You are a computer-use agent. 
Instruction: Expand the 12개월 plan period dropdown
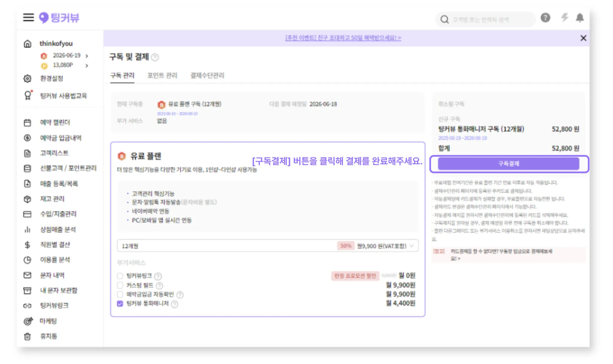click(268, 246)
